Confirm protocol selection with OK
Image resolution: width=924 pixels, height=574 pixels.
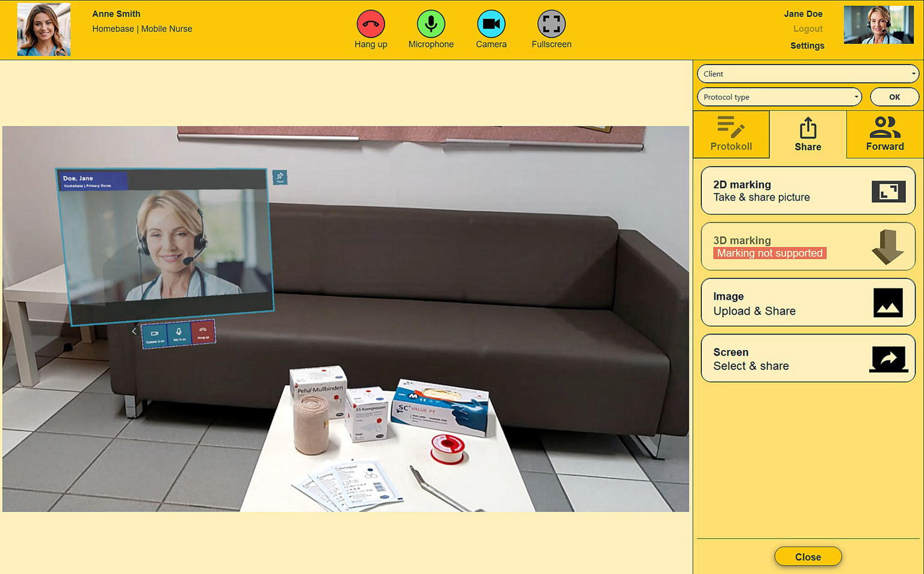pos(894,97)
